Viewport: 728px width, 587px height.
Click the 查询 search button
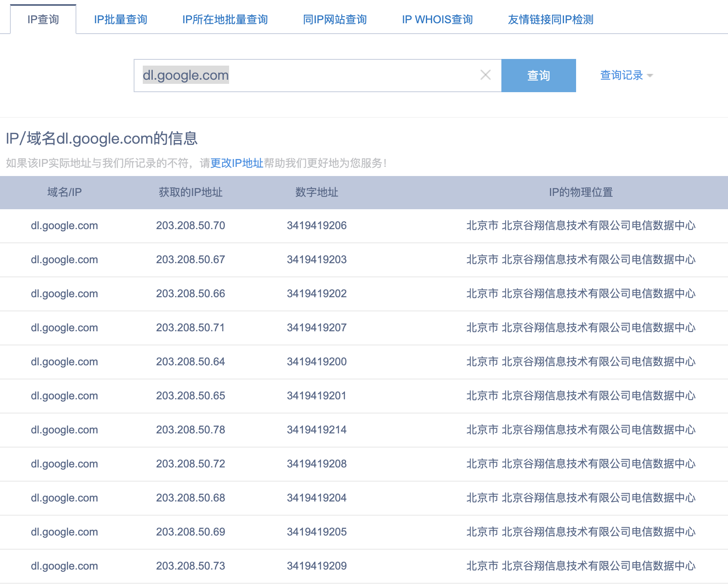[x=538, y=76]
